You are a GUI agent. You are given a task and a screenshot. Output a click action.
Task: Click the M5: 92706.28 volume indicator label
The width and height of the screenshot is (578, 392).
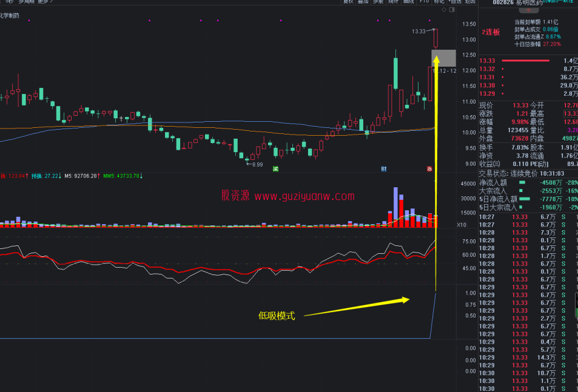82,176
